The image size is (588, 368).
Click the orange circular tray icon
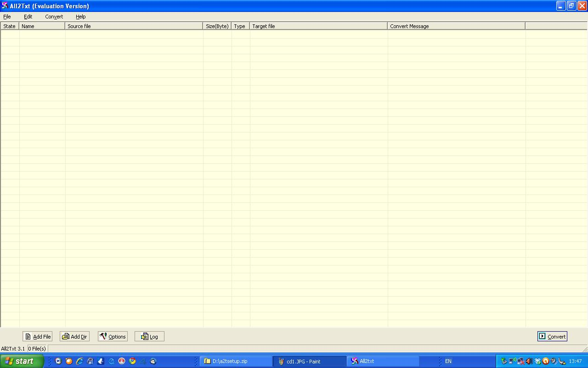click(x=546, y=361)
